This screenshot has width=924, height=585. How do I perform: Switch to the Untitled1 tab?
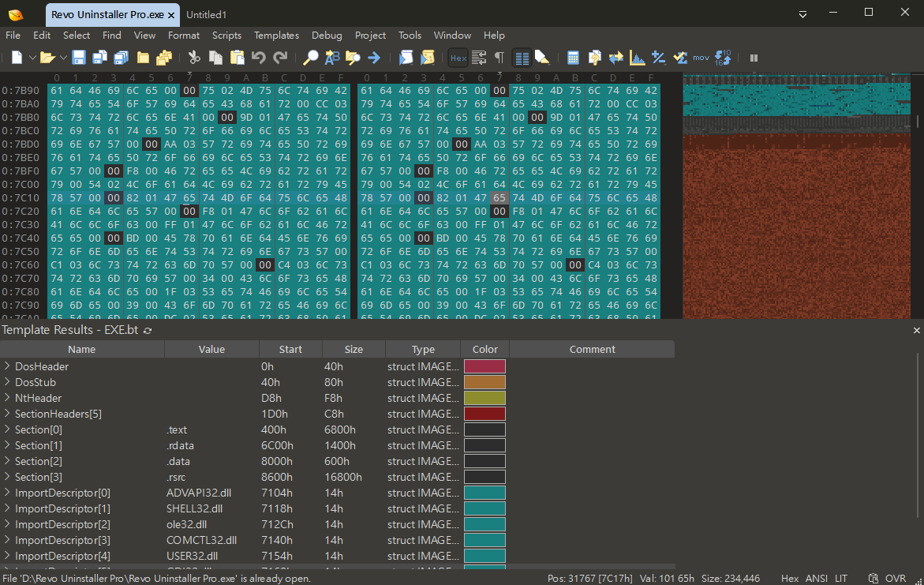pyautogui.click(x=206, y=15)
